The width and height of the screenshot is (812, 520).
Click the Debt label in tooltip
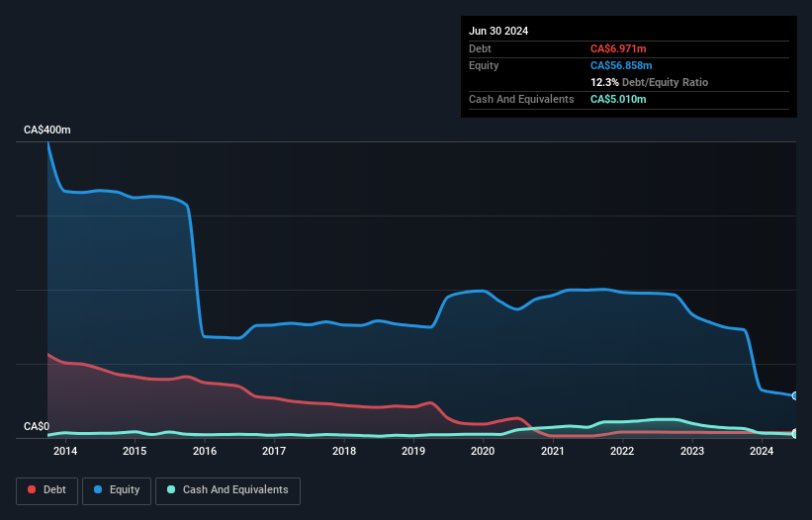click(480, 48)
